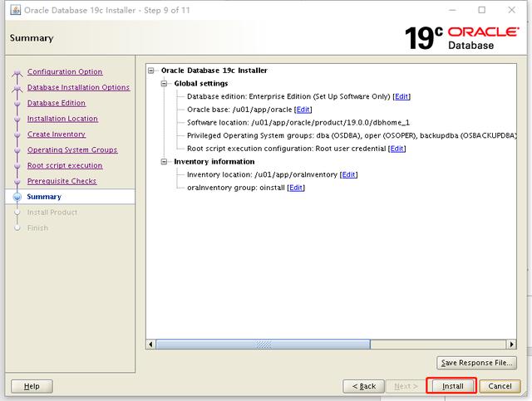The height and width of the screenshot is (401, 532).
Task: Click the Install button
Action: click(452, 386)
